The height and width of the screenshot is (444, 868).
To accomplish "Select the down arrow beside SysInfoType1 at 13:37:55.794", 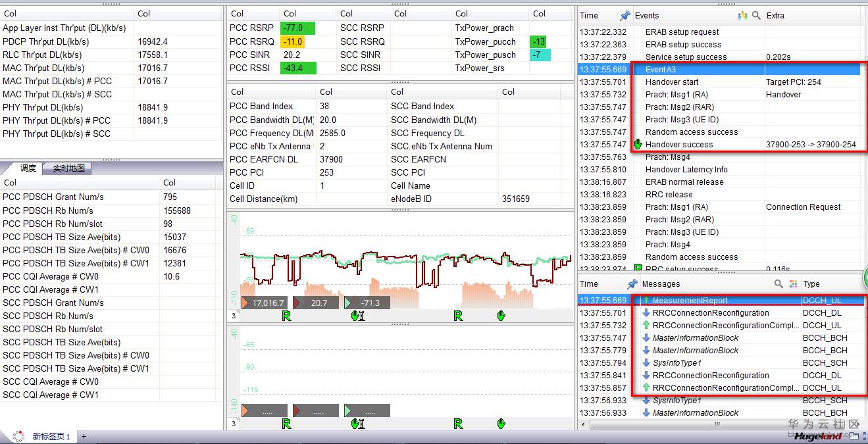I will pyautogui.click(x=646, y=363).
